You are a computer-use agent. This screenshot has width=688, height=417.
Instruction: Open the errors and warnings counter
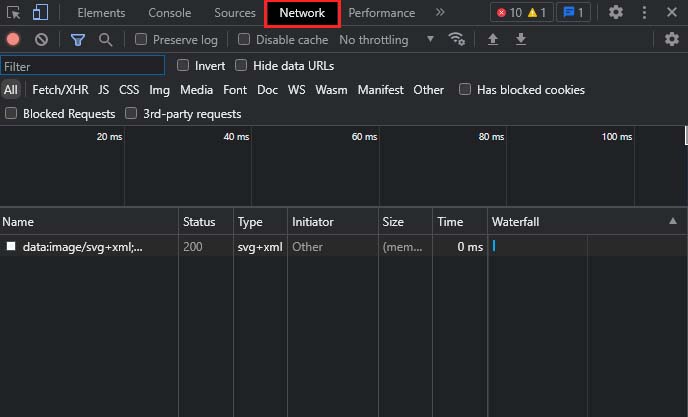[521, 12]
